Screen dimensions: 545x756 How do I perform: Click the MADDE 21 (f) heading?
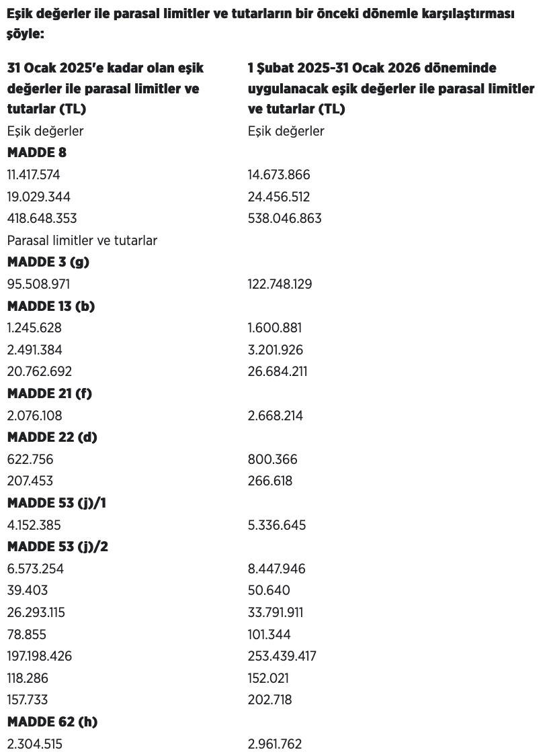(50, 393)
